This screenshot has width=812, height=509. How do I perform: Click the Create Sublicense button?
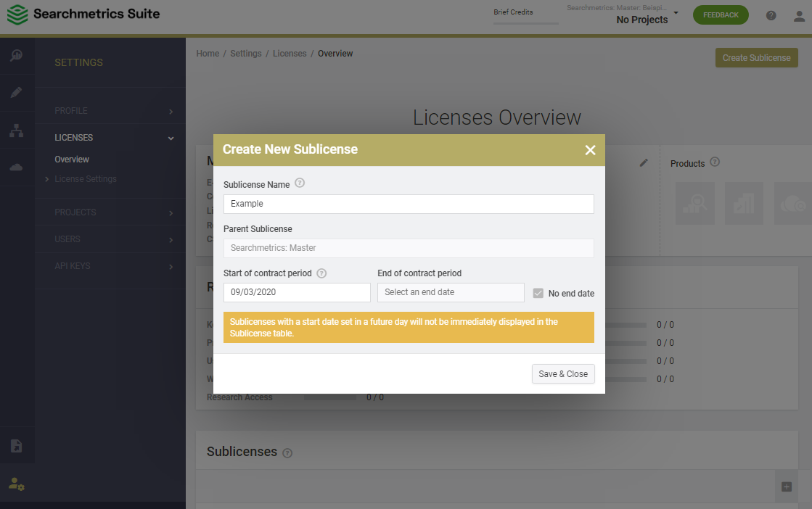(757, 58)
